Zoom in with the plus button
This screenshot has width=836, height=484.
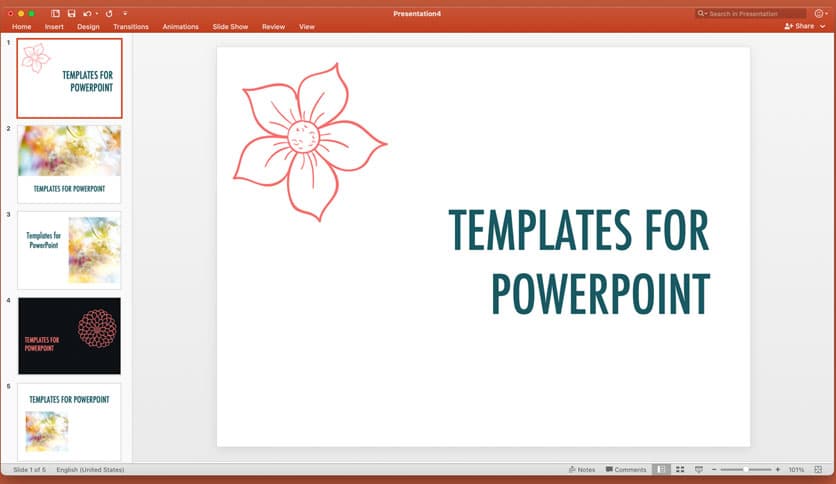coord(778,470)
